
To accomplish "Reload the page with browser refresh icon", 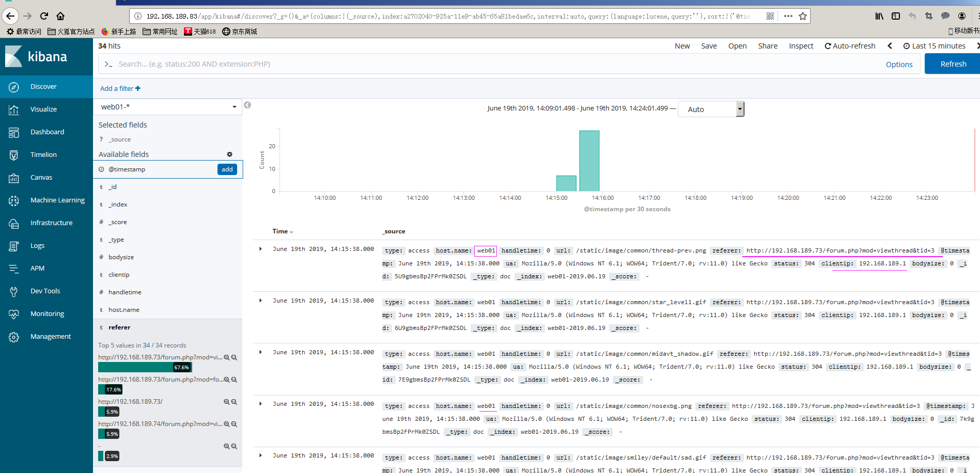I will [x=44, y=16].
